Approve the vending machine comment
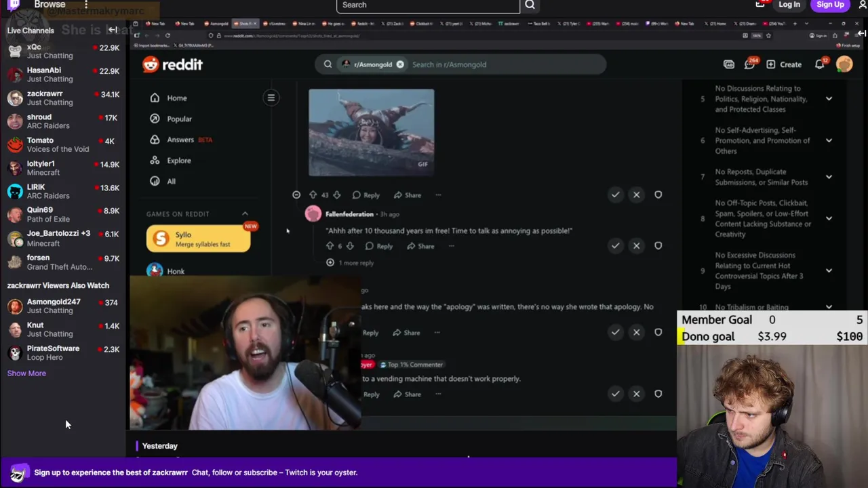This screenshot has width=868, height=488. pyautogui.click(x=615, y=394)
